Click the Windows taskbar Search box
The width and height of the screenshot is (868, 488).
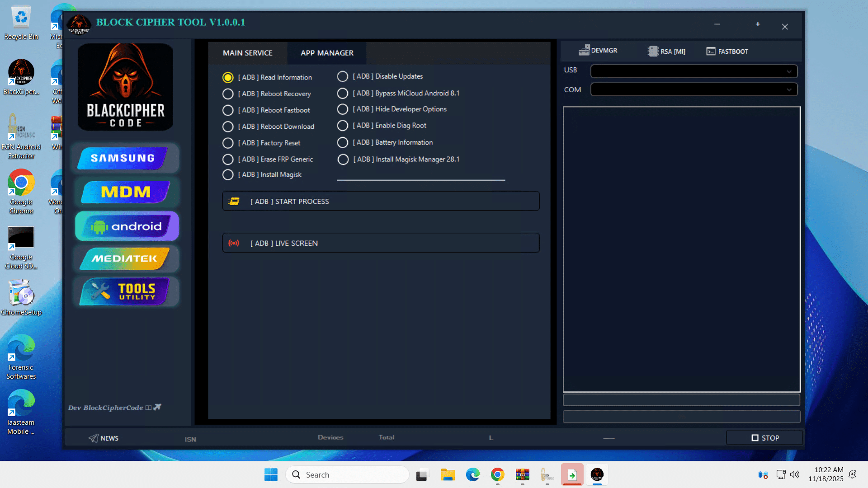347,474
